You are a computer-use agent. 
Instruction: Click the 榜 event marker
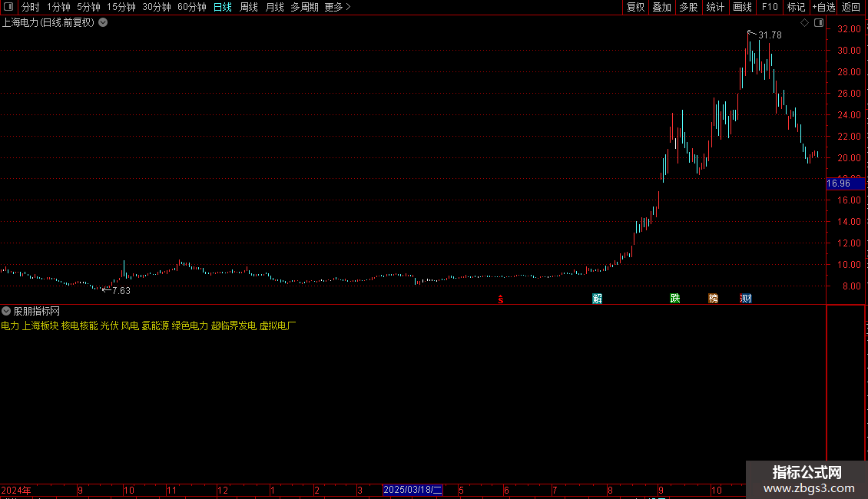click(x=713, y=299)
